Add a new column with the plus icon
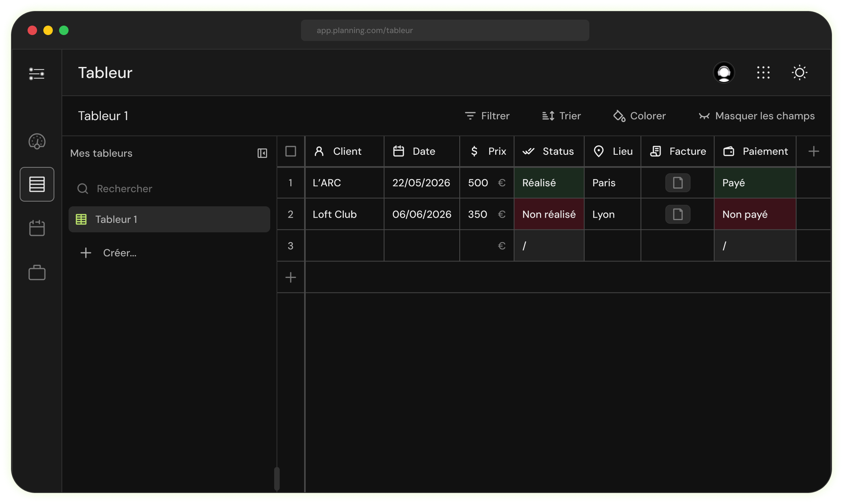The image size is (843, 504). [x=814, y=151]
